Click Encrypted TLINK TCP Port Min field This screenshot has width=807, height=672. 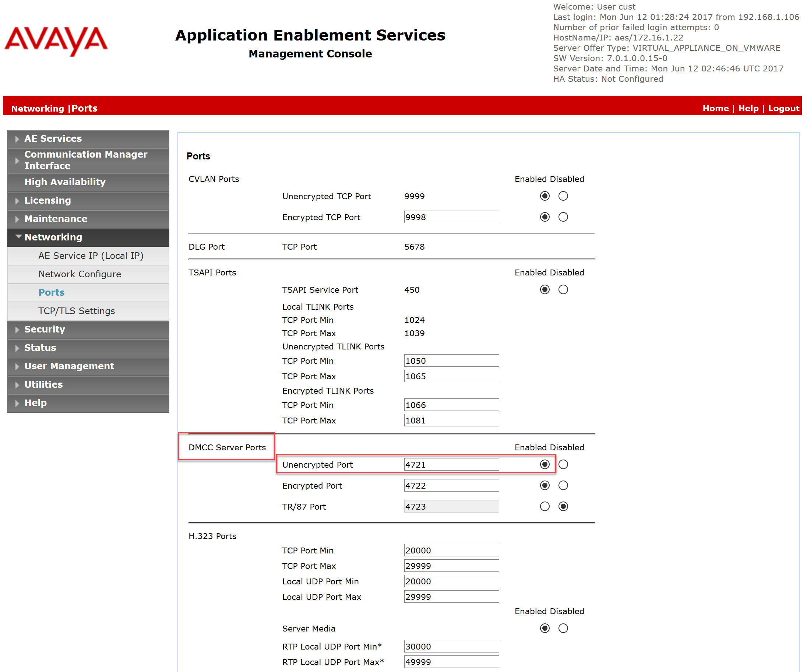451,405
